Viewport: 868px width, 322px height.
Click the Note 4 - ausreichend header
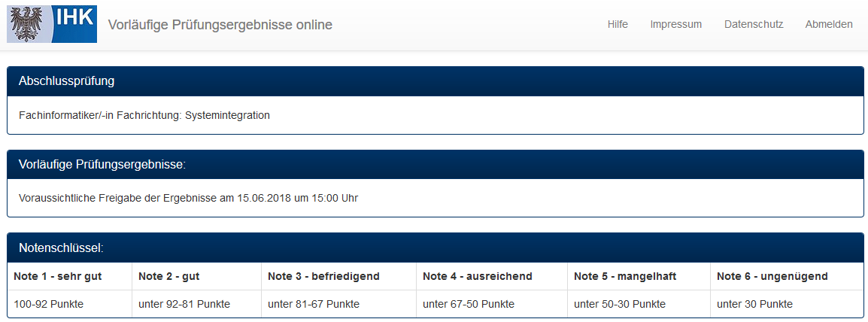click(x=477, y=276)
